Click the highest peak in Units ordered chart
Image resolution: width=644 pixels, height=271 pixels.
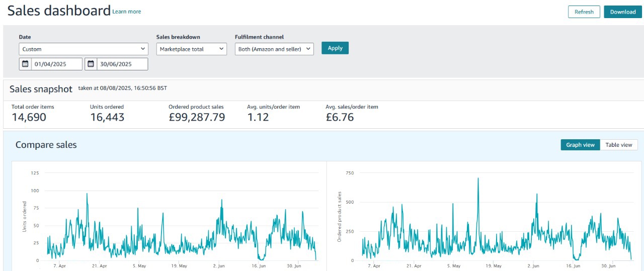point(87,194)
